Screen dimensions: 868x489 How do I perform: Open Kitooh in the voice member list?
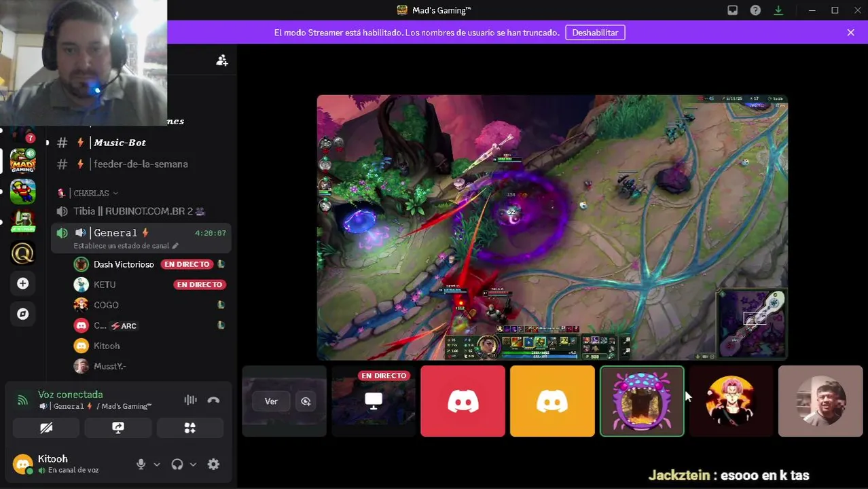(107, 346)
